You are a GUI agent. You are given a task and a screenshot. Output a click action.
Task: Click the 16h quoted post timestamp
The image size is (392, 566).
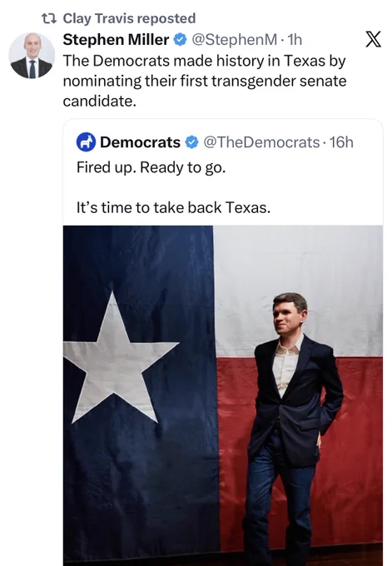tap(341, 142)
